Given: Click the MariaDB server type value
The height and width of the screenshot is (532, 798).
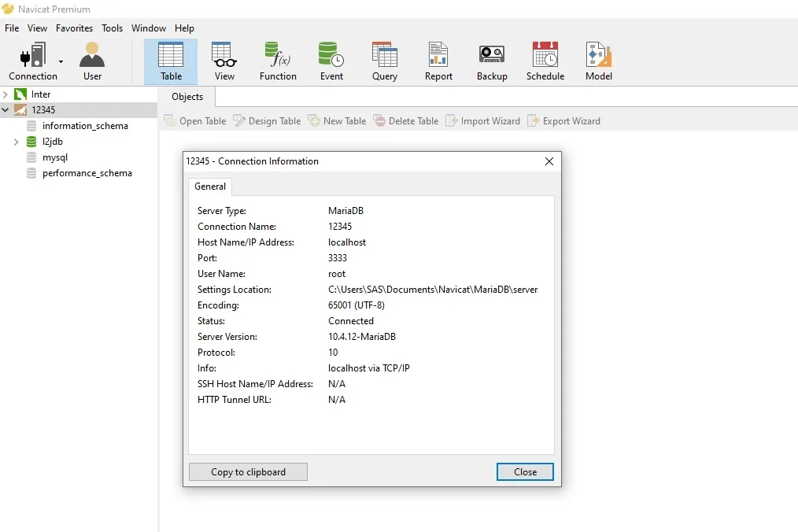Looking at the screenshot, I should (x=345, y=211).
